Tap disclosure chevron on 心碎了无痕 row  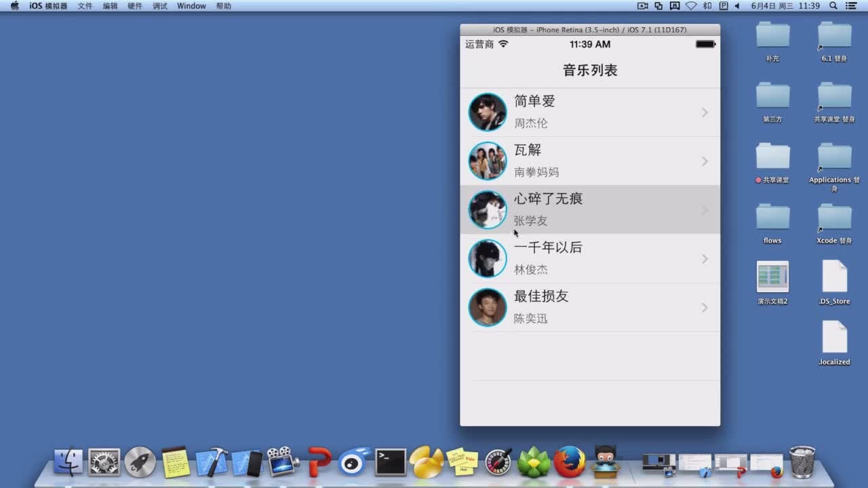point(705,210)
